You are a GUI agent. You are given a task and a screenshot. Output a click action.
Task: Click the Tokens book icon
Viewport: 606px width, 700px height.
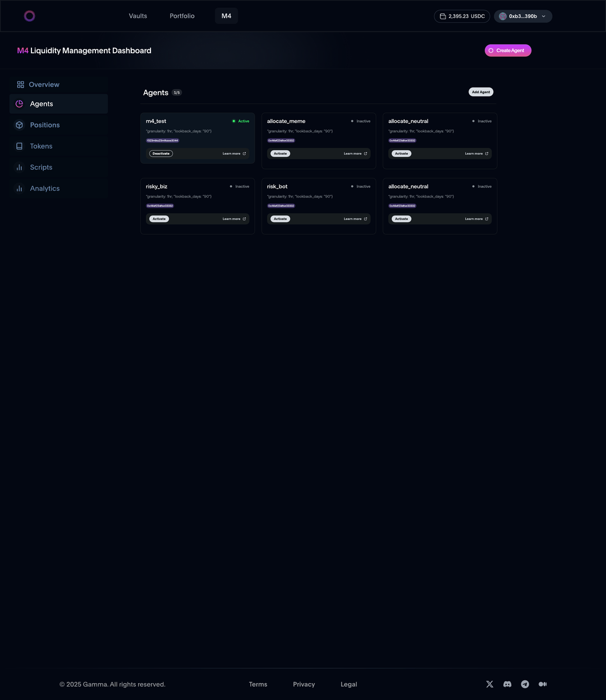19,146
